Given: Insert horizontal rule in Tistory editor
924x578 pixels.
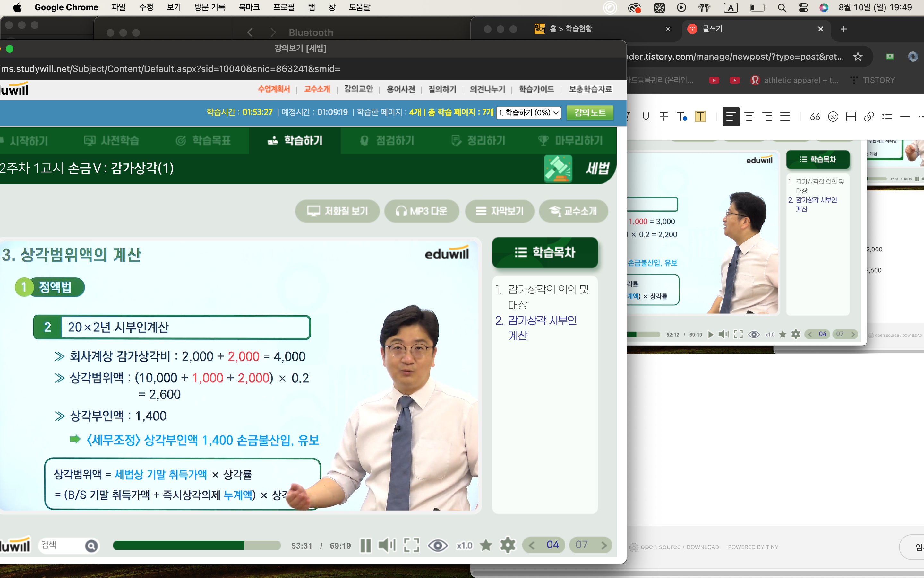Looking at the screenshot, I should pos(905,117).
